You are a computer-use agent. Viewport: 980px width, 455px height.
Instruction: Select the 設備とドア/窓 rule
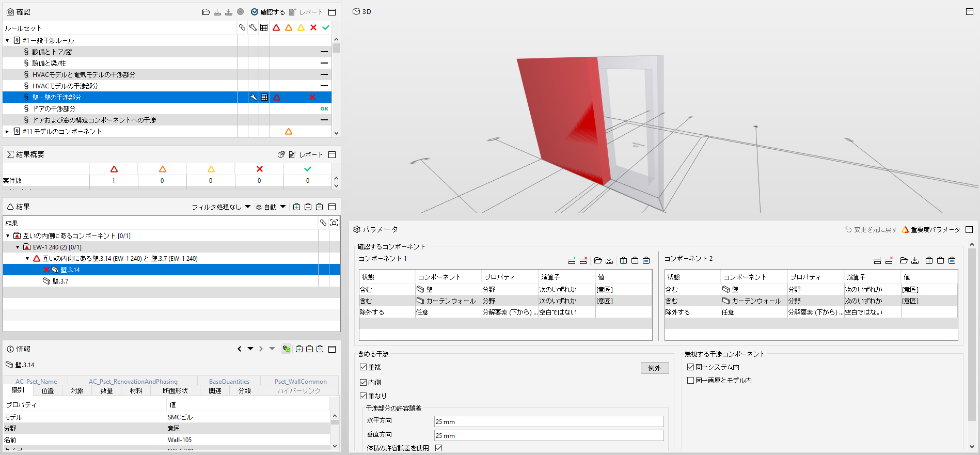pyautogui.click(x=167, y=52)
